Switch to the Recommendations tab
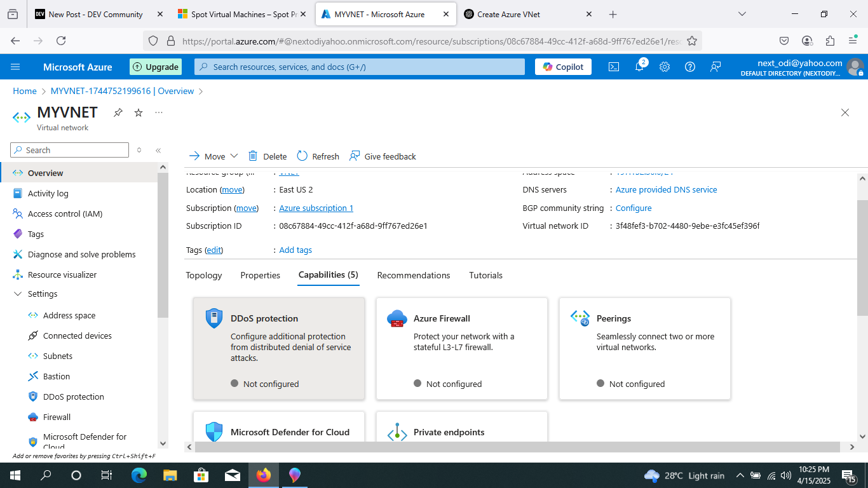This screenshot has height=488, width=868. [414, 275]
